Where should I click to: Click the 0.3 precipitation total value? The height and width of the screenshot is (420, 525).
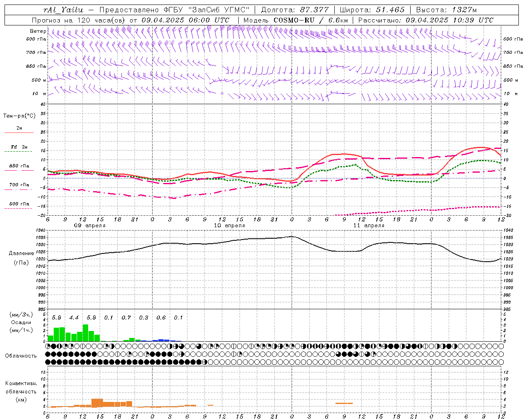click(144, 317)
